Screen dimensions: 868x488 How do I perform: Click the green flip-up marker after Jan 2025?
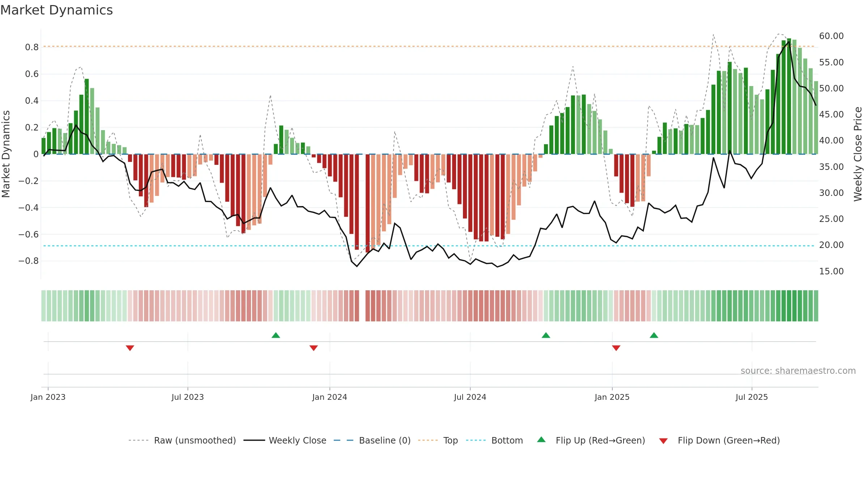pos(654,335)
